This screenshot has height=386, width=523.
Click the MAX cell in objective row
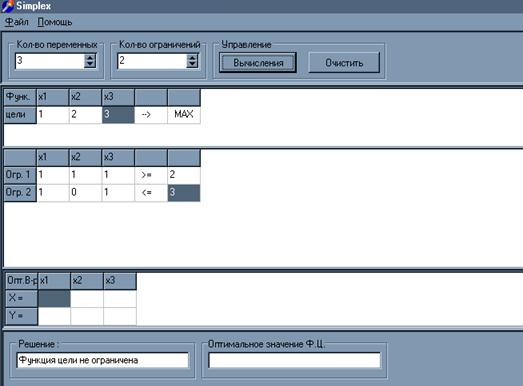(x=184, y=115)
